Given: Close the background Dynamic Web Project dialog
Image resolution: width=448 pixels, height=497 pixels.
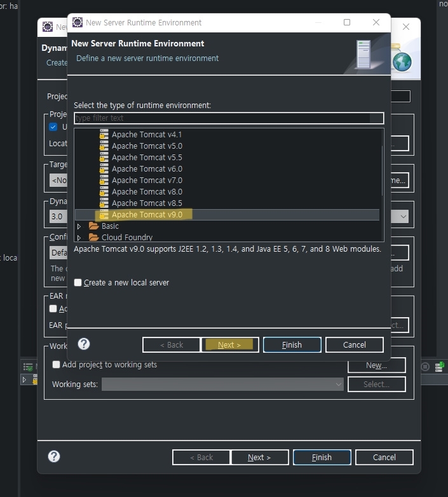Looking at the screenshot, I should (406, 27).
